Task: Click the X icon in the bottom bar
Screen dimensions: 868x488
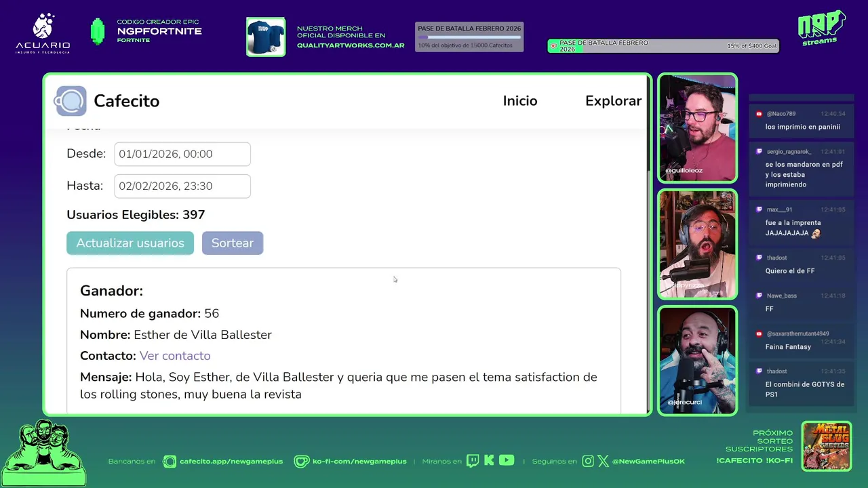Action: [x=603, y=461]
